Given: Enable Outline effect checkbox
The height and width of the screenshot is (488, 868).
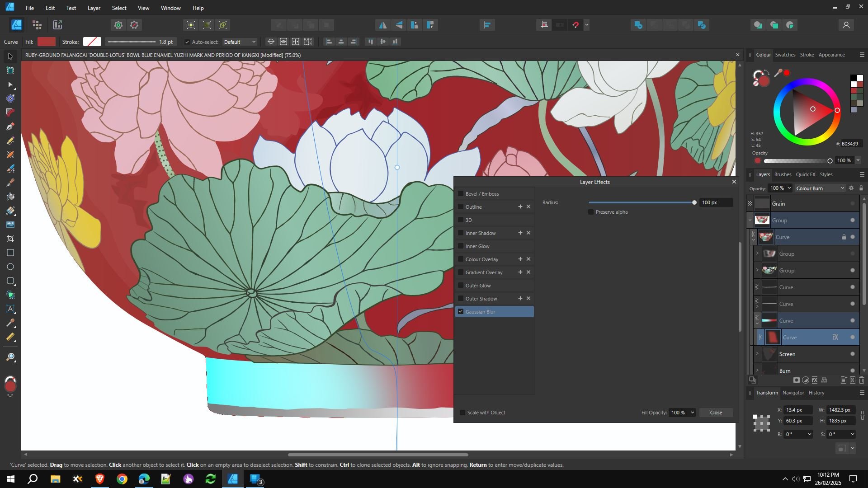Looking at the screenshot, I should tap(461, 206).
